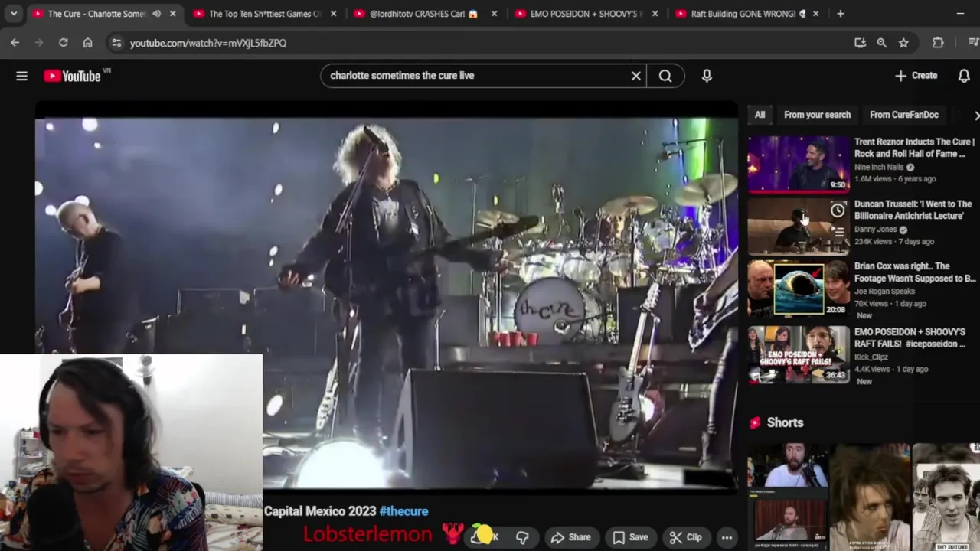Reload the current page

pos(64,43)
